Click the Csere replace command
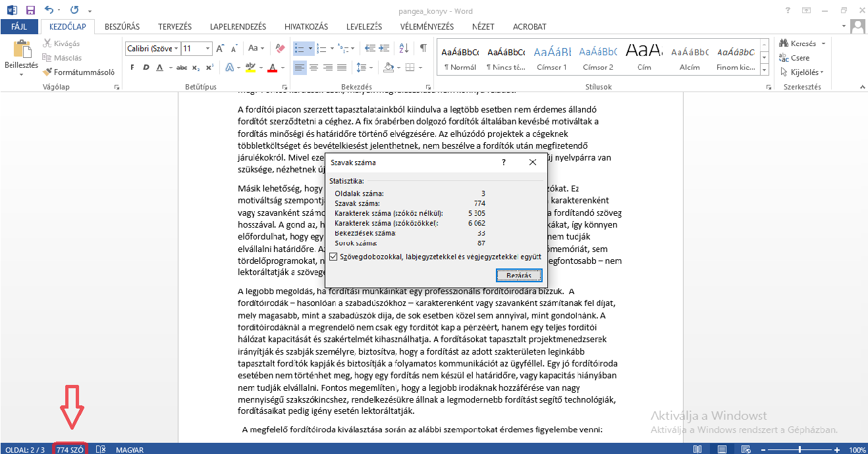The width and height of the screenshot is (868, 454). 794,58
